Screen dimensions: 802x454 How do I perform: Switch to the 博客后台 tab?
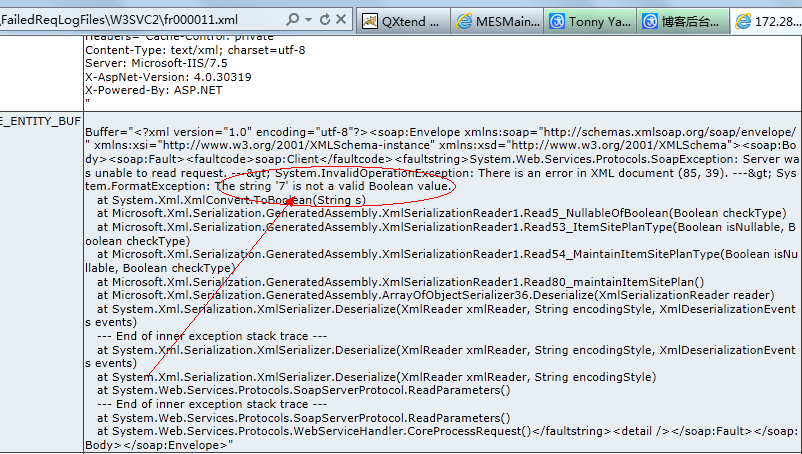(683, 21)
